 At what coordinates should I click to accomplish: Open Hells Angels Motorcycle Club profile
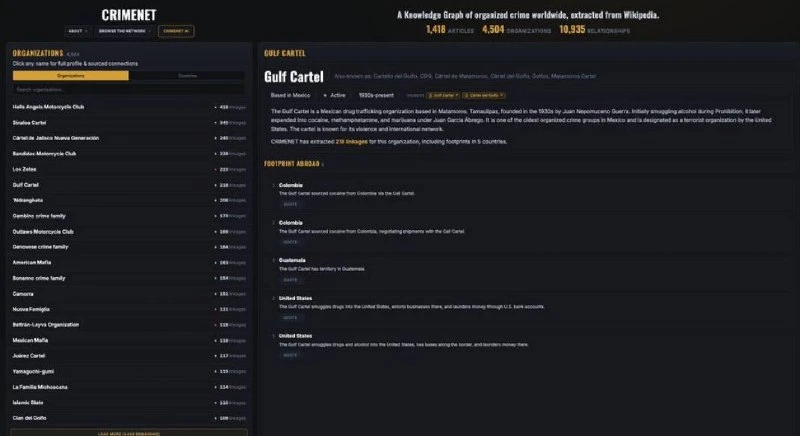coord(129,107)
